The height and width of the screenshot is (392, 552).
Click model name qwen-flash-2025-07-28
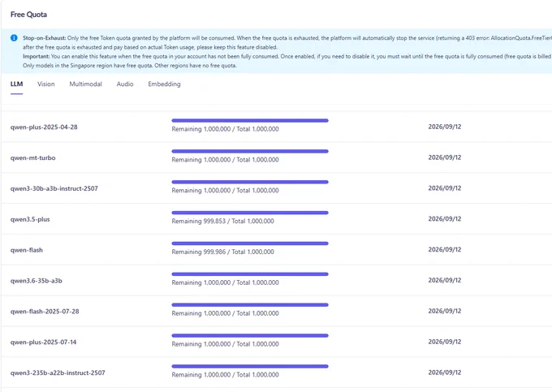tap(45, 312)
